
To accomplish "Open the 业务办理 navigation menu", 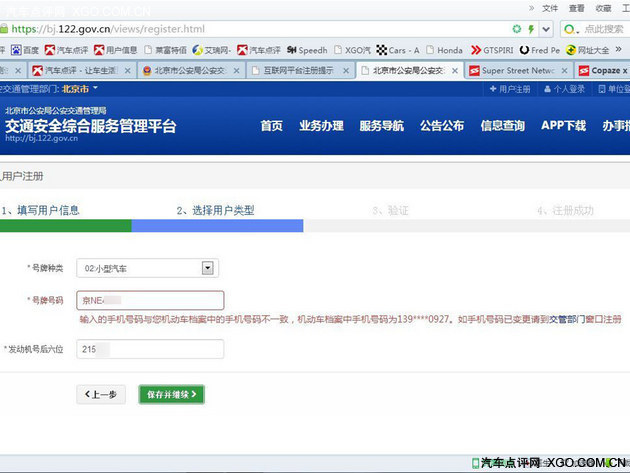I will click(321, 126).
